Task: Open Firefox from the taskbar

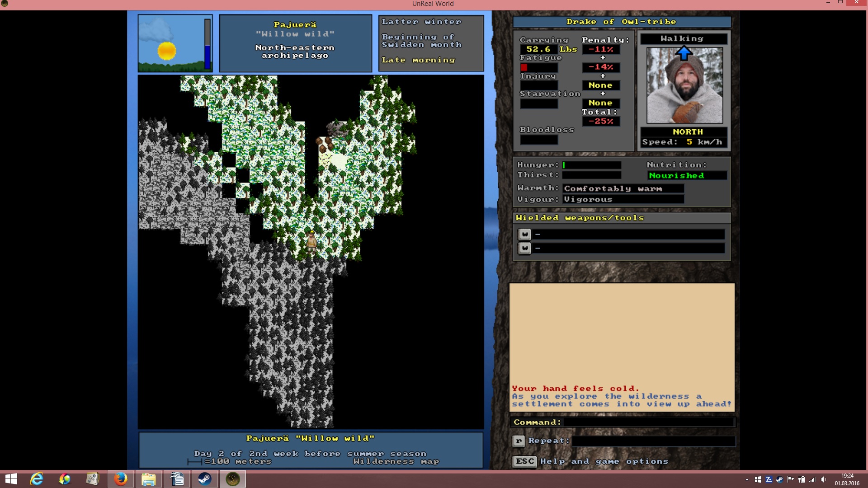Action: (x=120, y=479)
